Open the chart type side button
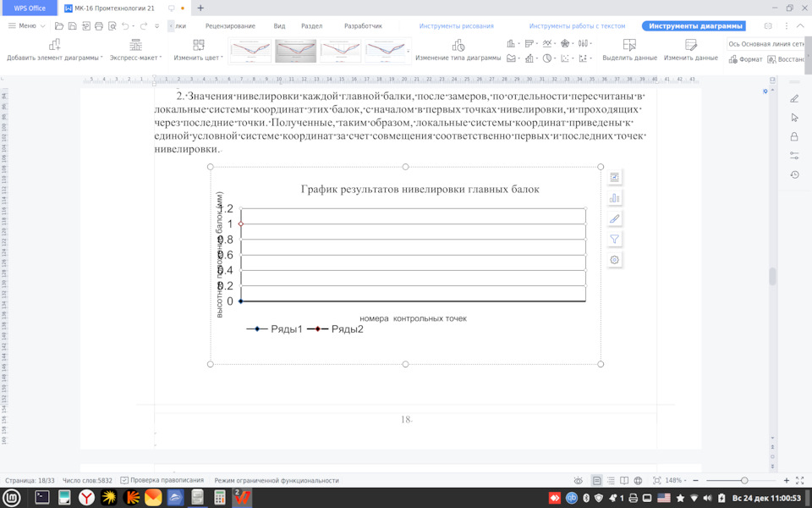This screenshot has height=508, width=812. [x=614, y=198]
